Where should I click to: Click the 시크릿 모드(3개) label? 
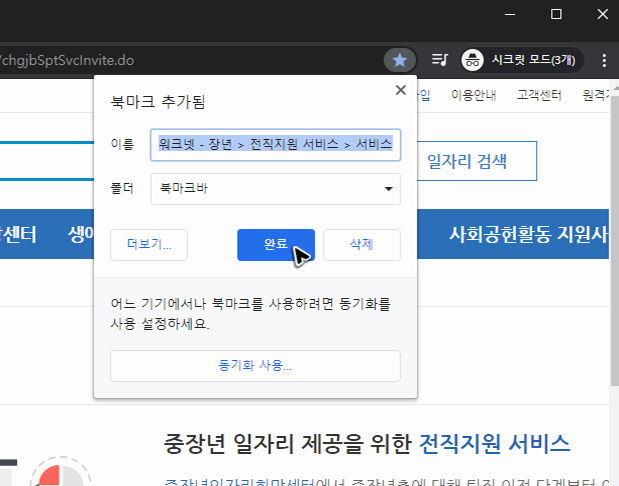pos(533,60)
